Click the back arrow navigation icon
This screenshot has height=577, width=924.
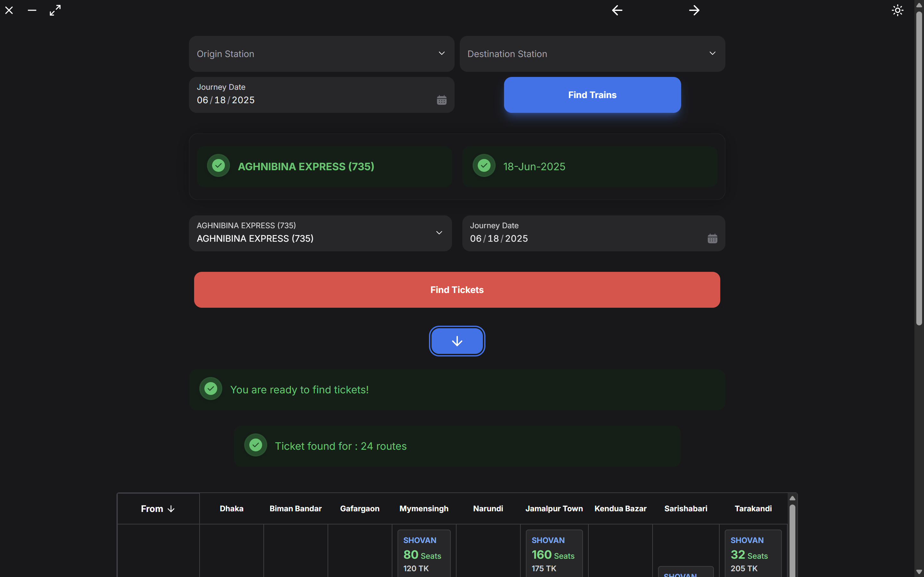coord(617,10)
